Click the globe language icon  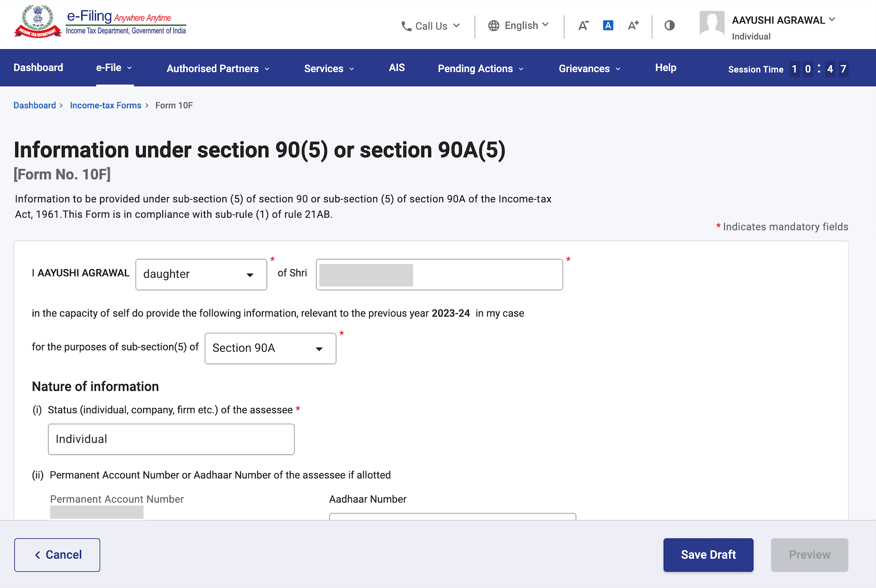click(x=494, y=26)
